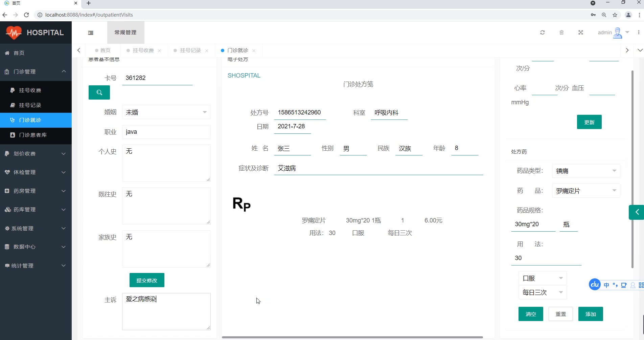This screenshot has width=644, height=340.
Task: Collapse the 门诊管理 sidebar section
Action: pos(36,71)
